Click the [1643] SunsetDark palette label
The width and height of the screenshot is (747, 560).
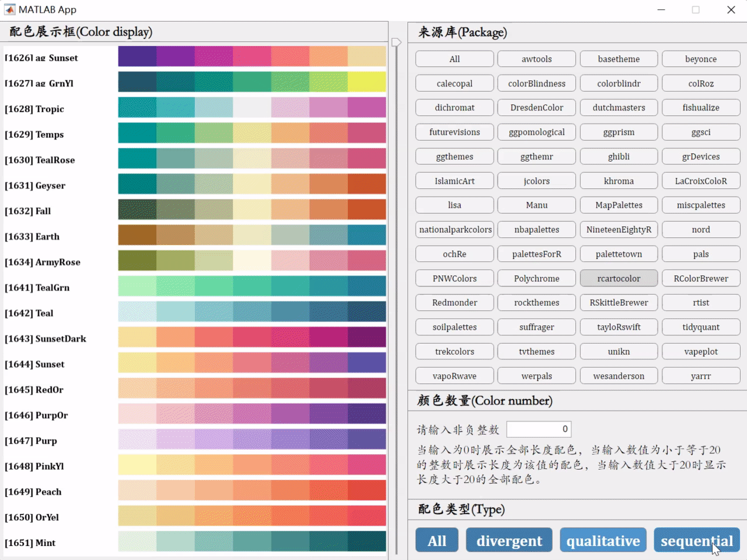coord(46,339)
